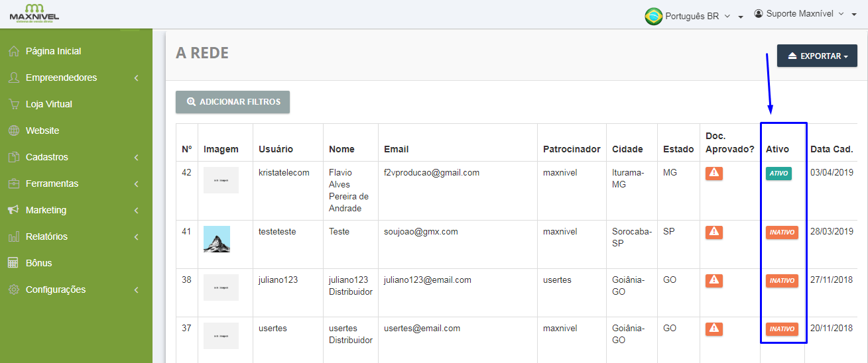868x363 pixels.
Task: Click the Loja Virtual cart icon
Action: pyautogui.click(x=13, y=104)
